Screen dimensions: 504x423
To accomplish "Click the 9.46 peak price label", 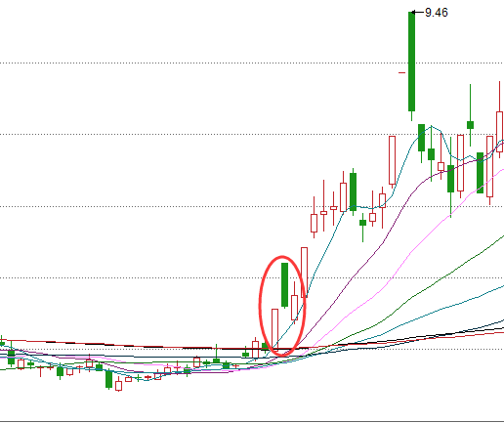I will click(x=437, y=13).
